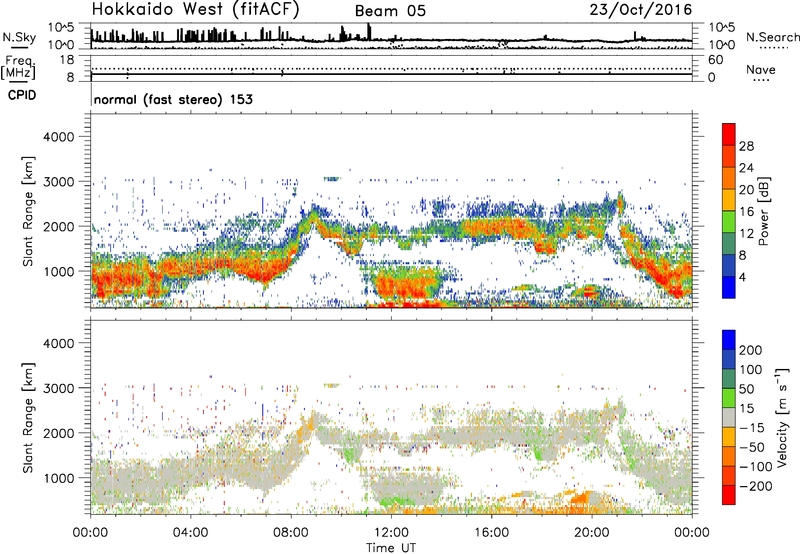Pick the red bottom segment of the Velocity colorbar

729,495
